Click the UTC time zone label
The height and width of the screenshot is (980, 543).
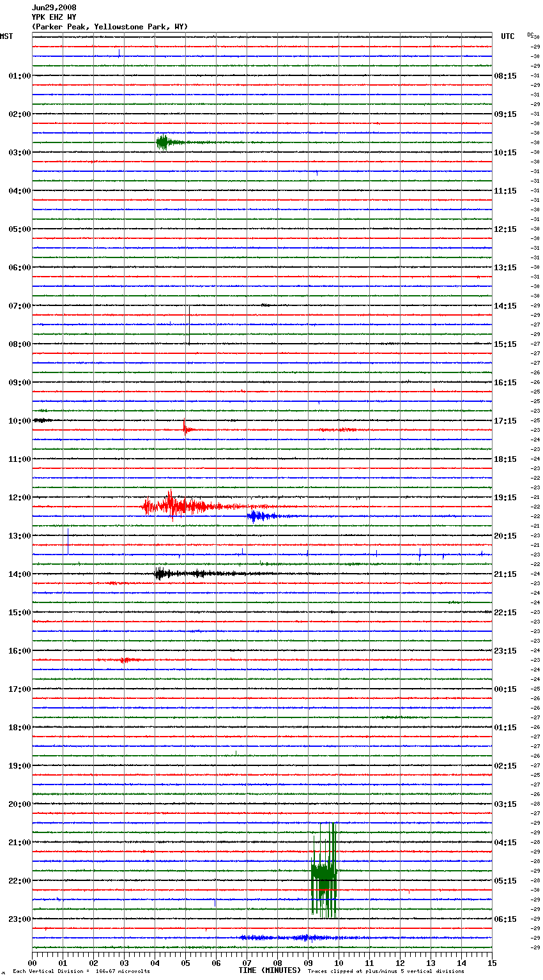pos(507,36)
